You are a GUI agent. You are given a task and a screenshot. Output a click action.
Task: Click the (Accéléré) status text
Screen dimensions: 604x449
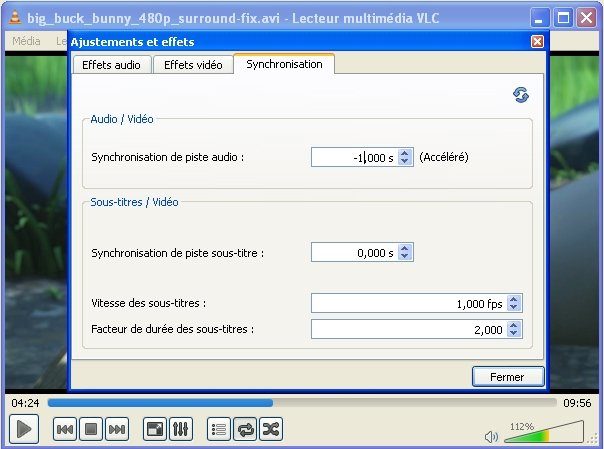444,157
